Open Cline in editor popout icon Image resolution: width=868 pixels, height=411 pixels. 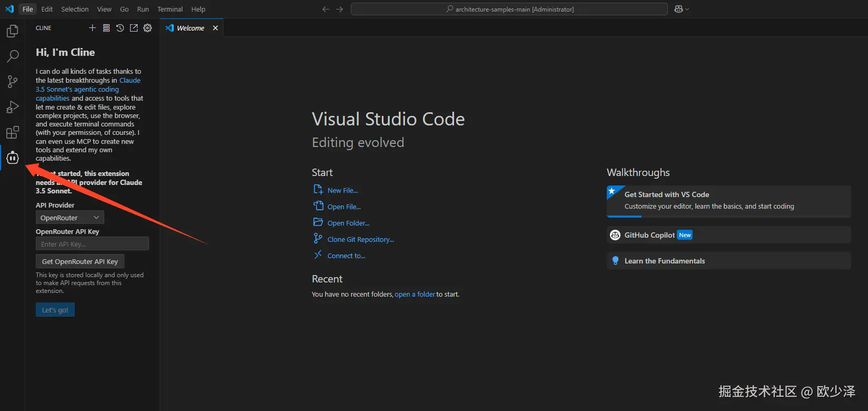134,28
